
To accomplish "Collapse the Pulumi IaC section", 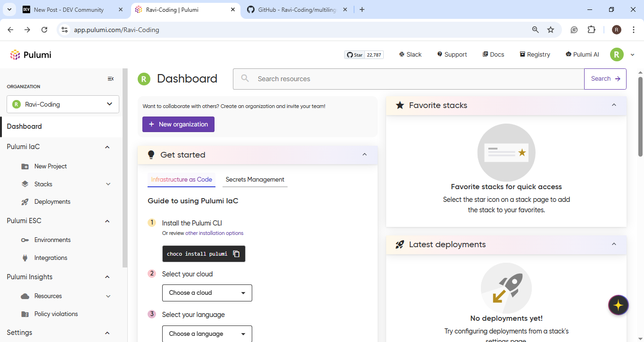I will (107, 147).
